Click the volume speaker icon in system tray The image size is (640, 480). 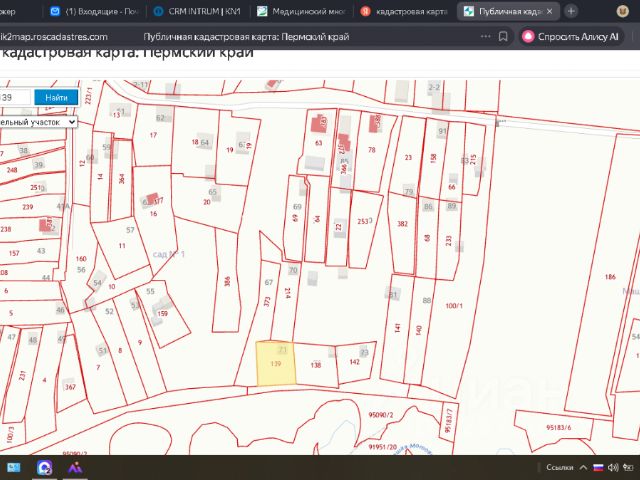coord(613,467)
